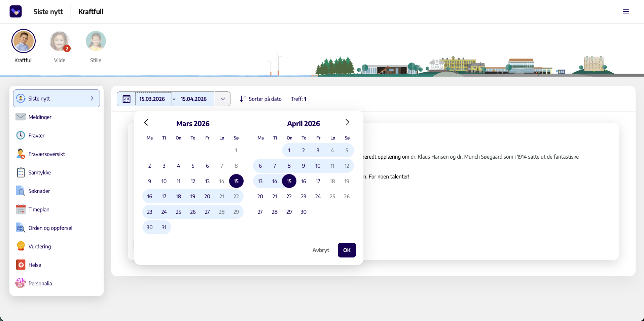Go to previous month in calendar
The width and height of the screenshot is (644, 321).
click(x=146, y=122)
